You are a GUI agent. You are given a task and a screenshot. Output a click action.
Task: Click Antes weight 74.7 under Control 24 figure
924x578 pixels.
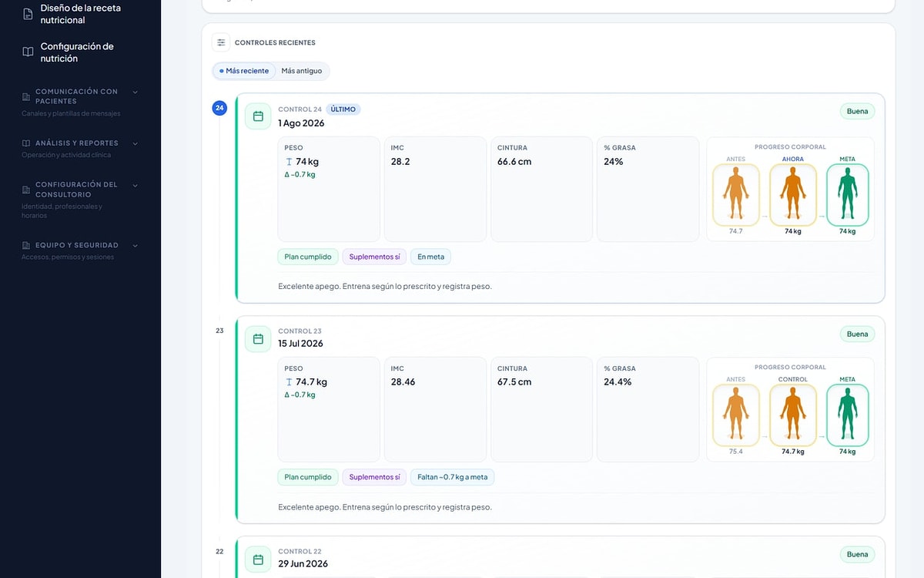coord(736,231)
